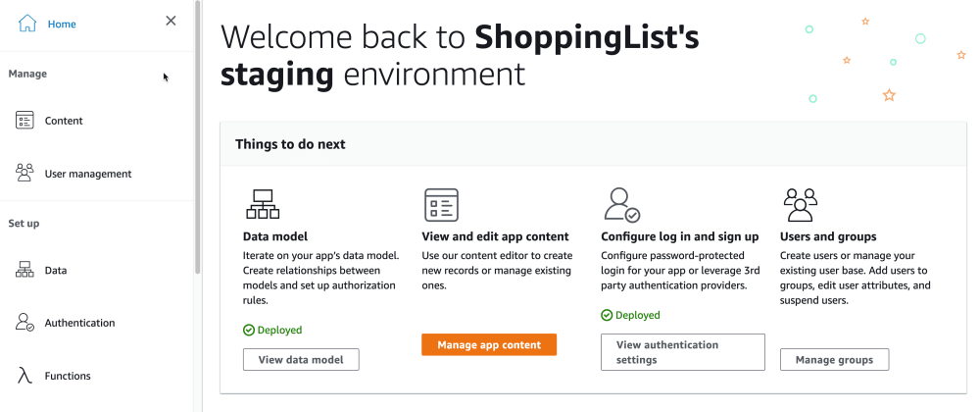
Task: Click the content editor icon above View and edit
Action: click(x=441, y=204)
